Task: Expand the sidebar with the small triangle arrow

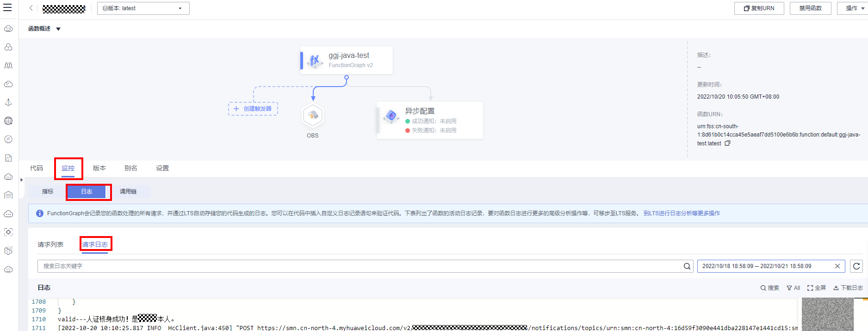Action: pyautogui.click(x=21, y=180)
